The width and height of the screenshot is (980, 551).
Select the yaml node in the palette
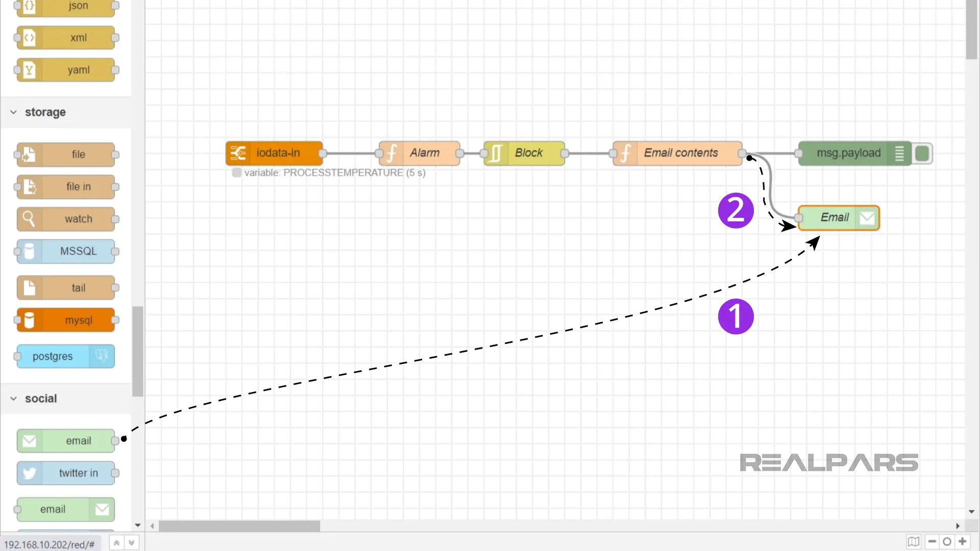[x=66, y=70]
